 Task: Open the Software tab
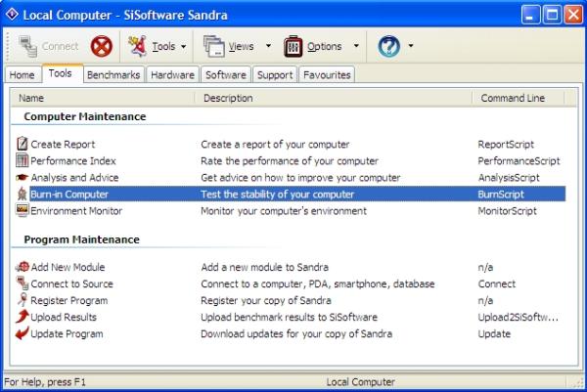[x=226, y=75]
